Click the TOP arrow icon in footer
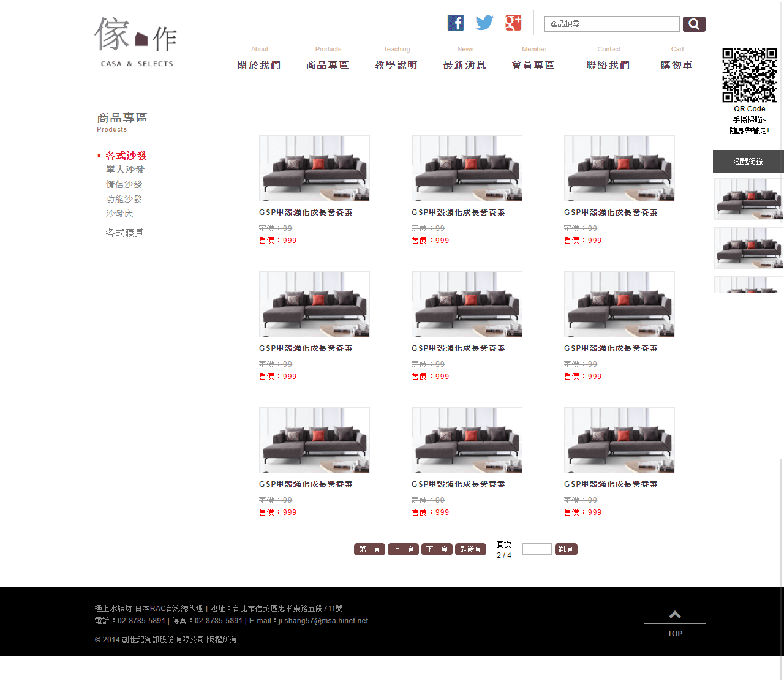Viewport: 784px width, 687px height. pos(675,615)
